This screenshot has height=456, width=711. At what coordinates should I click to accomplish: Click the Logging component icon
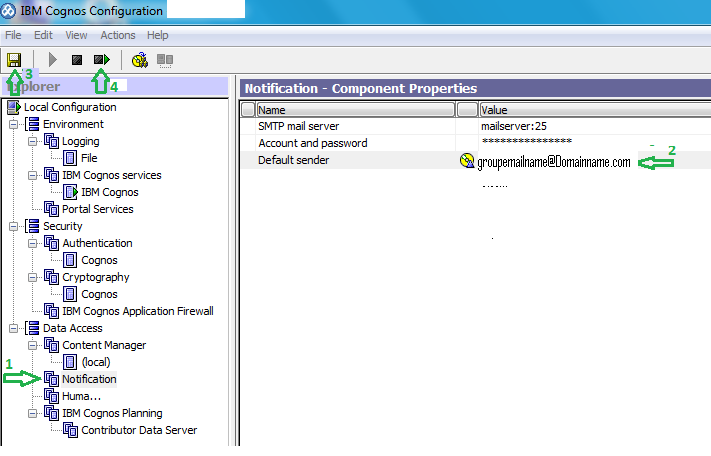pyautogui.click(x=52, y=141)
